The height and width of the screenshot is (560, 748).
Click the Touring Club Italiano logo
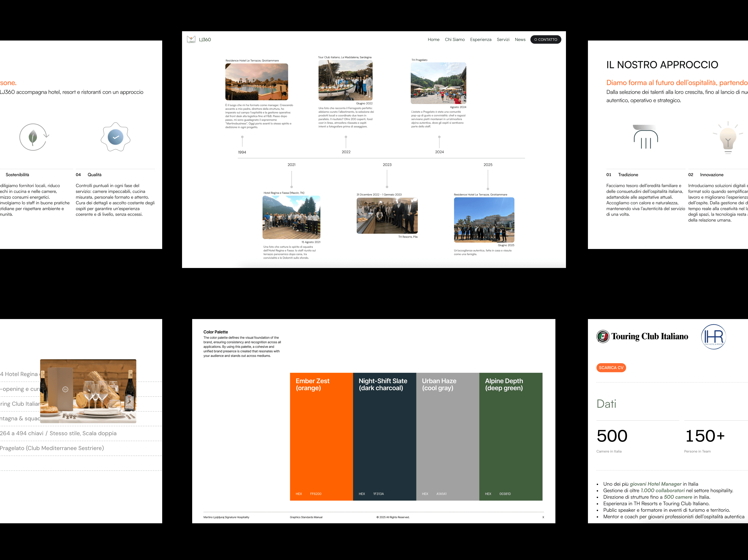642,336
